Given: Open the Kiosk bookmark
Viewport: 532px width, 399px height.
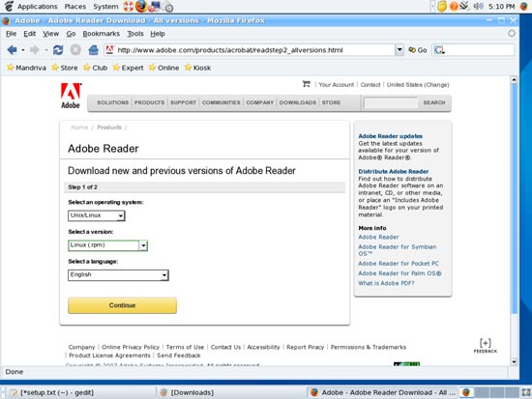Looking at the screenshot, I should coord(197,68).
